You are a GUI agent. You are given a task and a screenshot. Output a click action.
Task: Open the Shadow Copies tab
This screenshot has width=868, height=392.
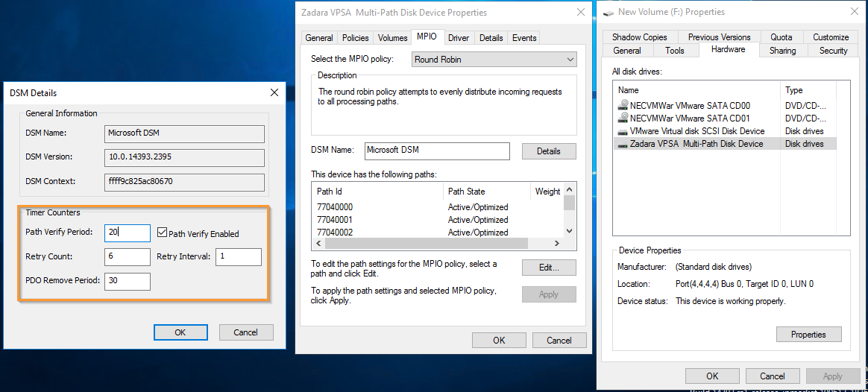(x=639, y=37)
